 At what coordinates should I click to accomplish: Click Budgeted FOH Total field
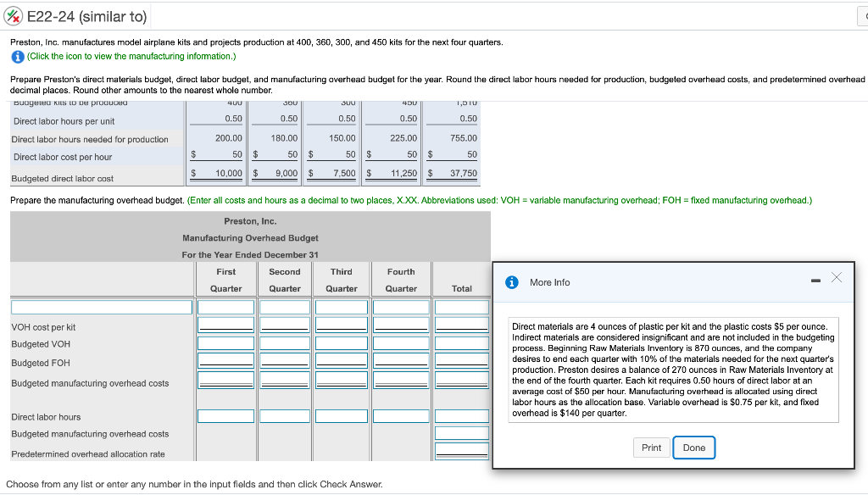click(x=462, y=360)
